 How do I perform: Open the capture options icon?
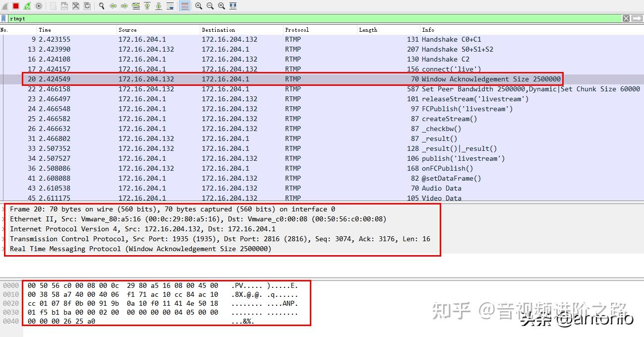point(38,6)
